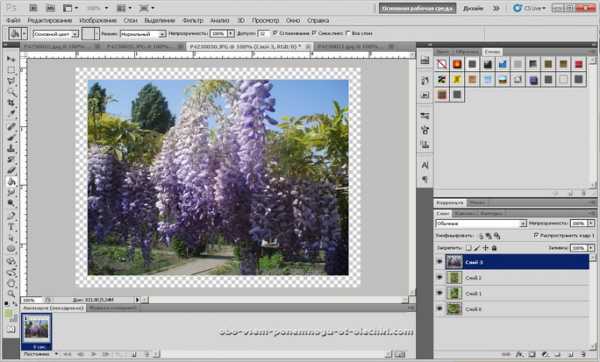
Task: Open the Фильтр menu
Action: (192, 20)
